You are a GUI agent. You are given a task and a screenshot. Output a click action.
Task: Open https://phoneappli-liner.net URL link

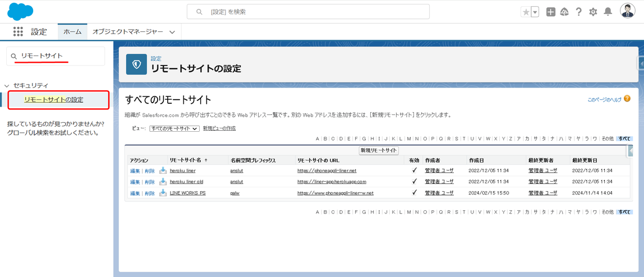tap(327, 170)
